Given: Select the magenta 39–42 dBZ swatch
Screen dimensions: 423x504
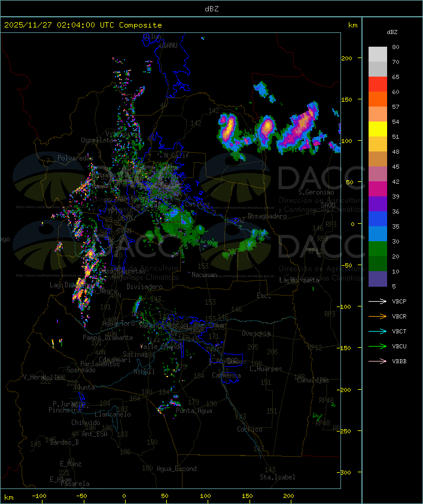Looking at the screenshot, I should click(x=378, y=189).
